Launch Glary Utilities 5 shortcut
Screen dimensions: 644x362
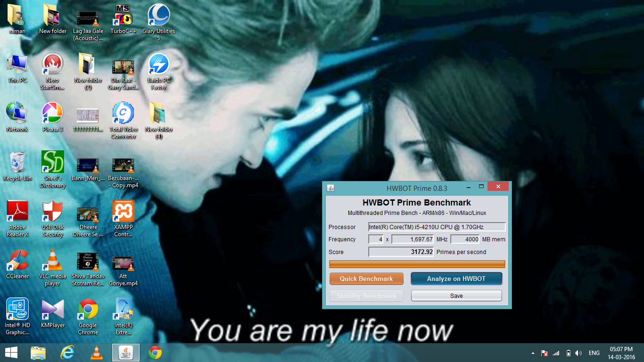coord(158,15)
